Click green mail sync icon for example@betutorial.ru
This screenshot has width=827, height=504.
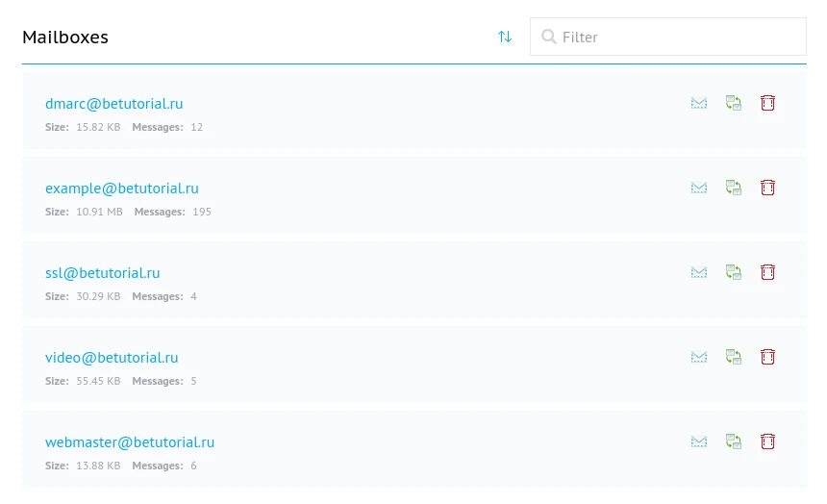pos(734,188)
